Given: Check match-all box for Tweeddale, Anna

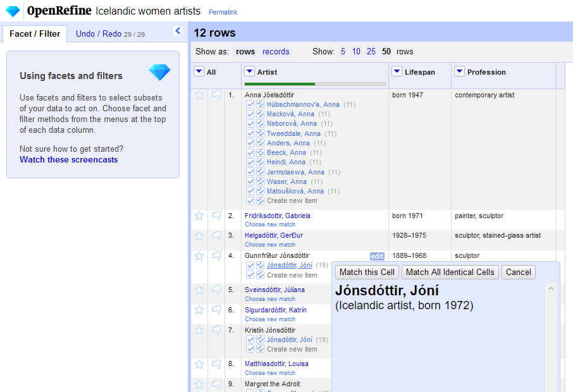Looking at the screenshot, I should pyautogui.click(x=260, y=133).
